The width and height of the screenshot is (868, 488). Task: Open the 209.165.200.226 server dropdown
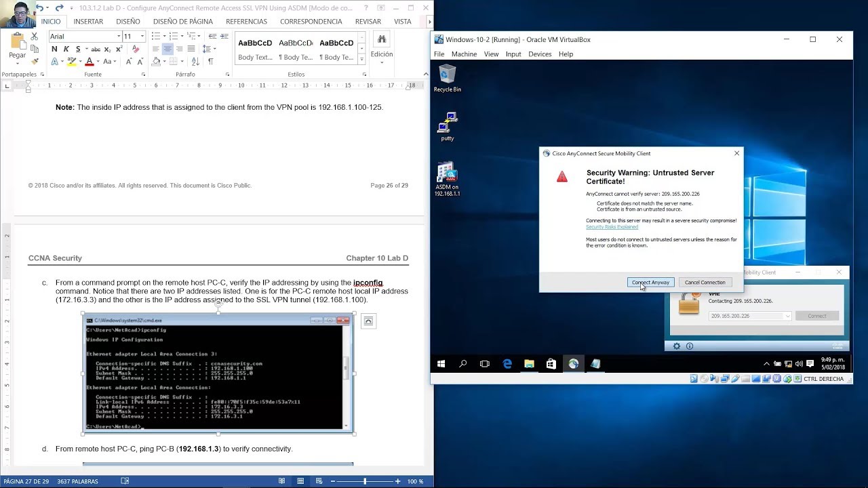coord(787,316)
